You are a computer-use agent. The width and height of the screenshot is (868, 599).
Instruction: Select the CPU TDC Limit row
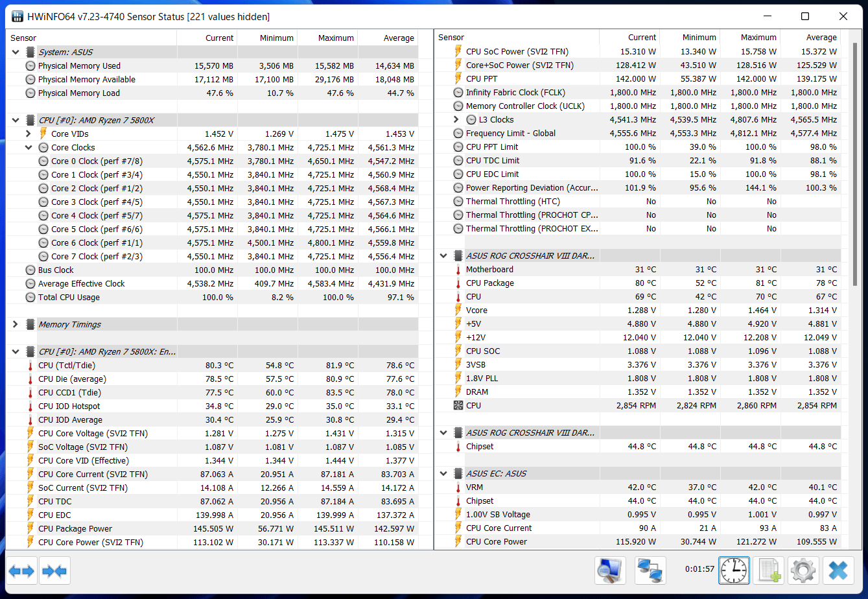[638, 161]
